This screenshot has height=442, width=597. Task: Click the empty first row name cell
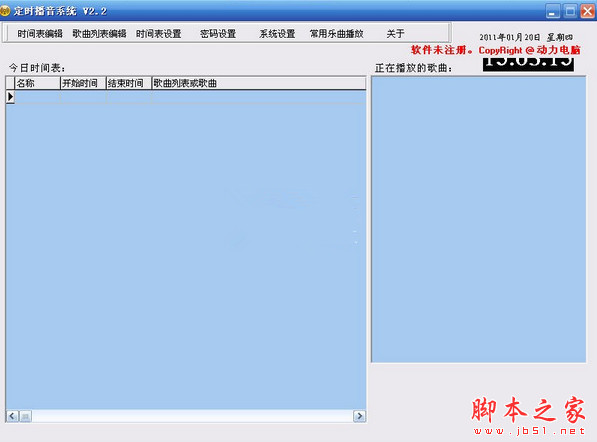[37, 97]
